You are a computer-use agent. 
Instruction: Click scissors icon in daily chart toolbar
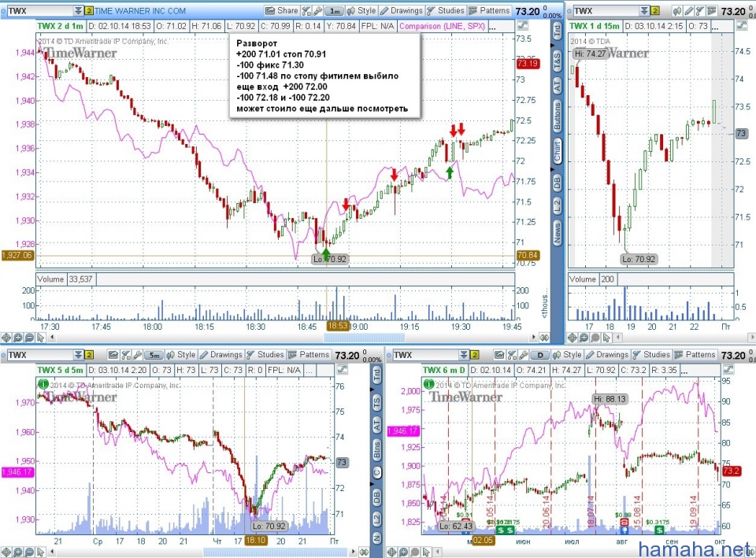pyautogui.click(x=512, y=355)
